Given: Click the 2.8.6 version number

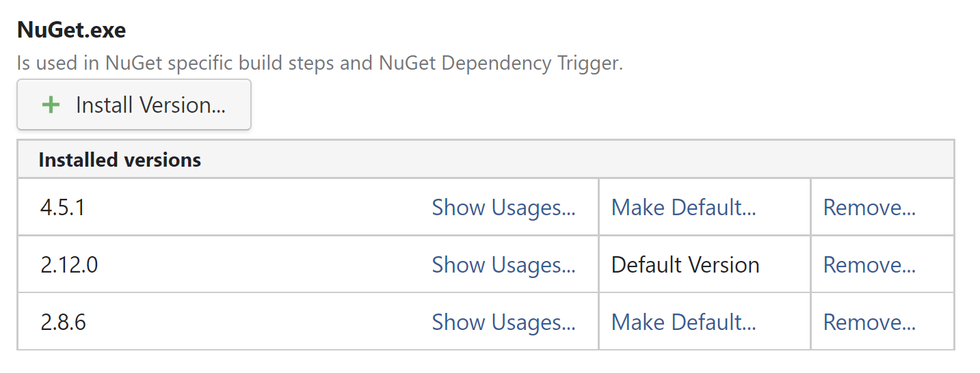Looking at the screenshot, I should (x=64, y=322).
